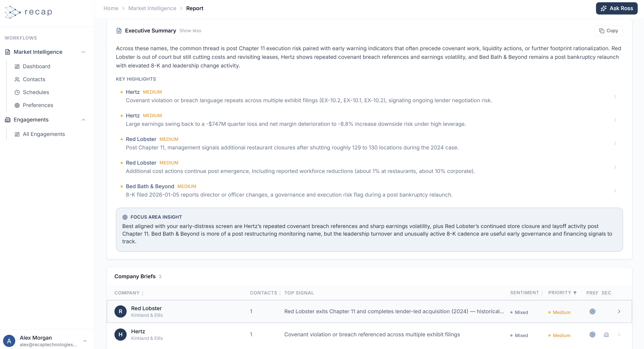Select the Contacts people icon in sidebar

(17, 79)
